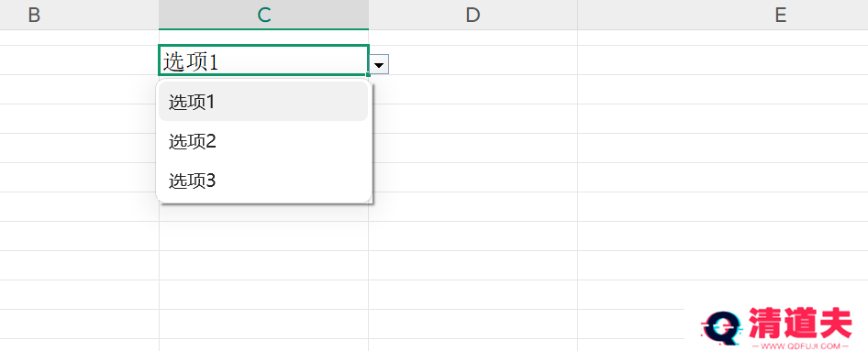Click the border between columns B and C headers
The width and height of the screenshot is (868, 351).
pyautogui.click(x=159, y=15)
